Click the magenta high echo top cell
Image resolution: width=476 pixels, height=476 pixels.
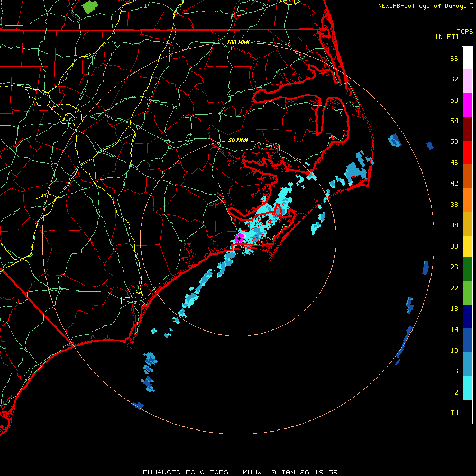pyautogui.click(x=239, y=237)
